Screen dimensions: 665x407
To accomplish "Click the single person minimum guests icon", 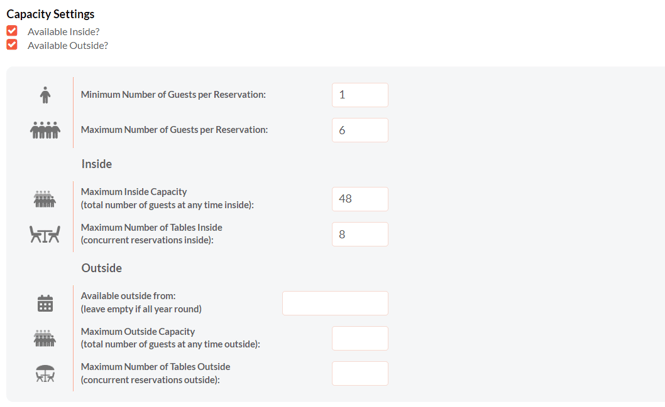I will click(45, 95).
